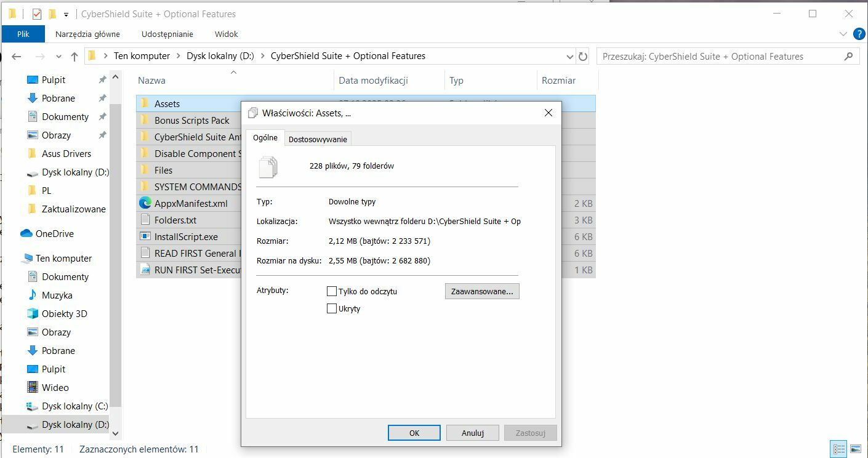Click the refresh icon beside address bar

583,56
